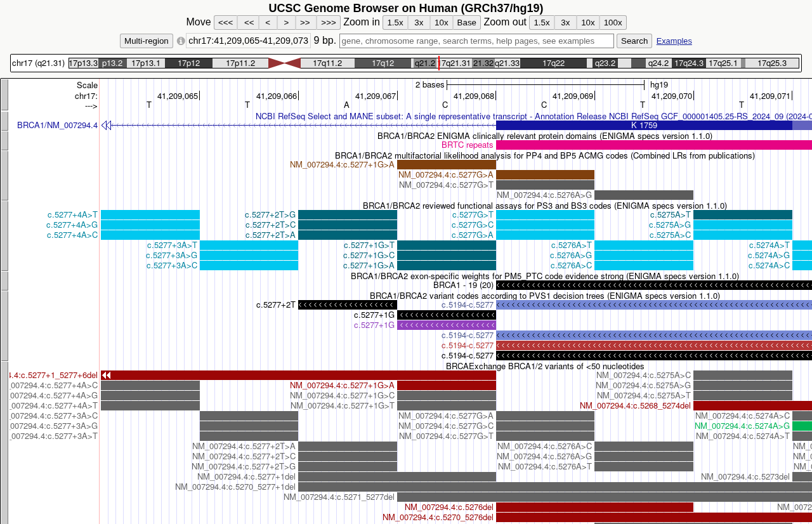812x524 pixels.
Task: Move far right with the >>> button
Action: click(x=328, y=23)
